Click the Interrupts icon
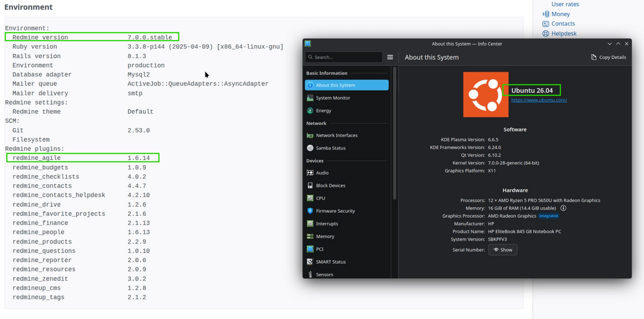The height and width of the screenshot is (319, 644). [x=310, y=224]
